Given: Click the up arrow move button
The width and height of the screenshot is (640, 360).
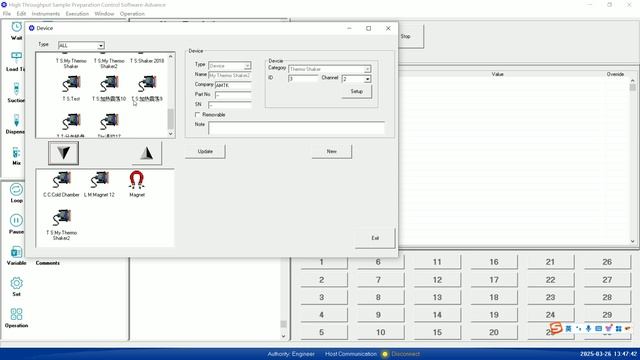Looking at the screenshot, I should coord(147,153).
